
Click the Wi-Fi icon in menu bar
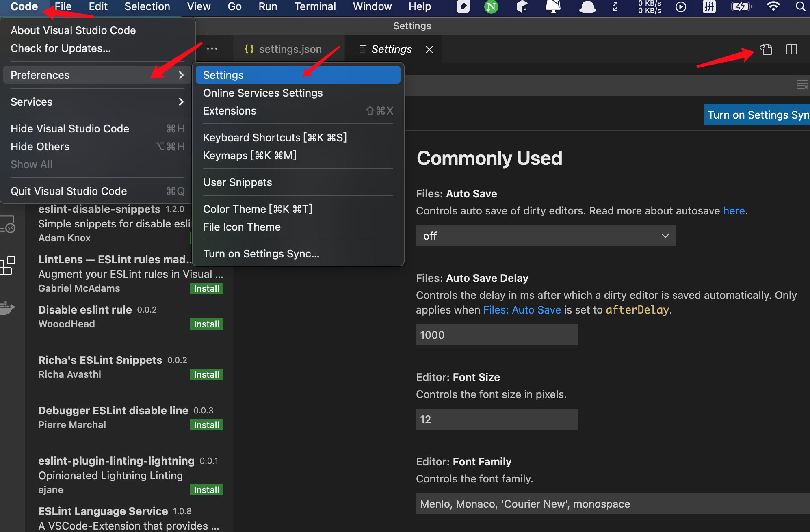pos(773,6)
